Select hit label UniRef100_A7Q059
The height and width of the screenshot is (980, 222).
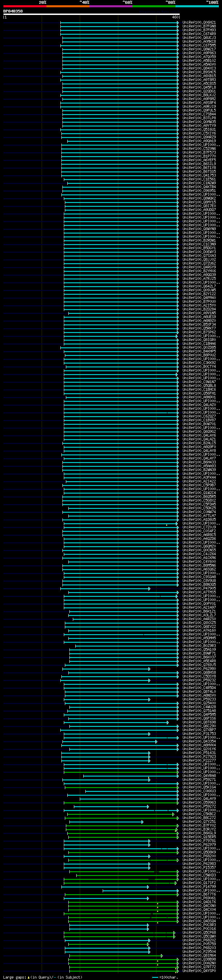(199, 57)
